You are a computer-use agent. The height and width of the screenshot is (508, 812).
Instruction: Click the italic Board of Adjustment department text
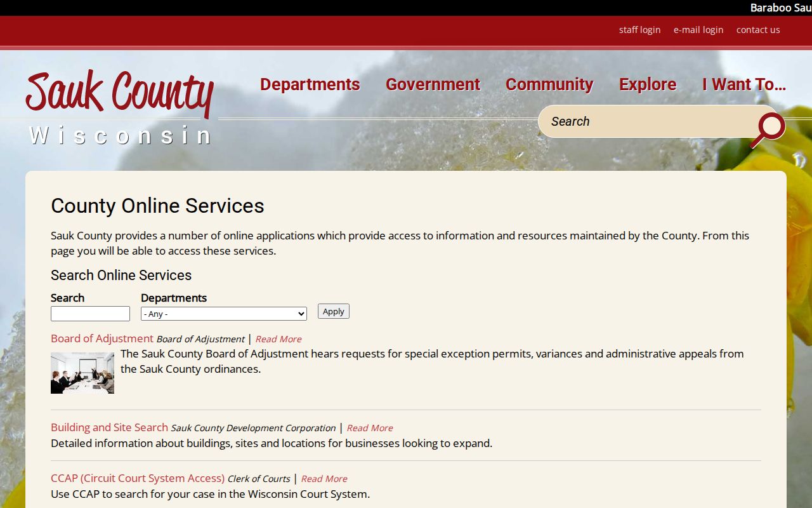pos(200,339)
